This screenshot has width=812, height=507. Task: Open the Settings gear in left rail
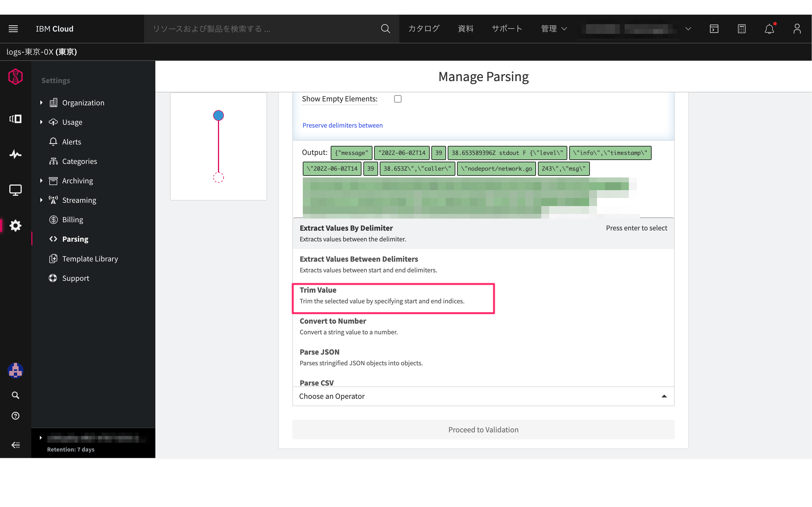16,226
